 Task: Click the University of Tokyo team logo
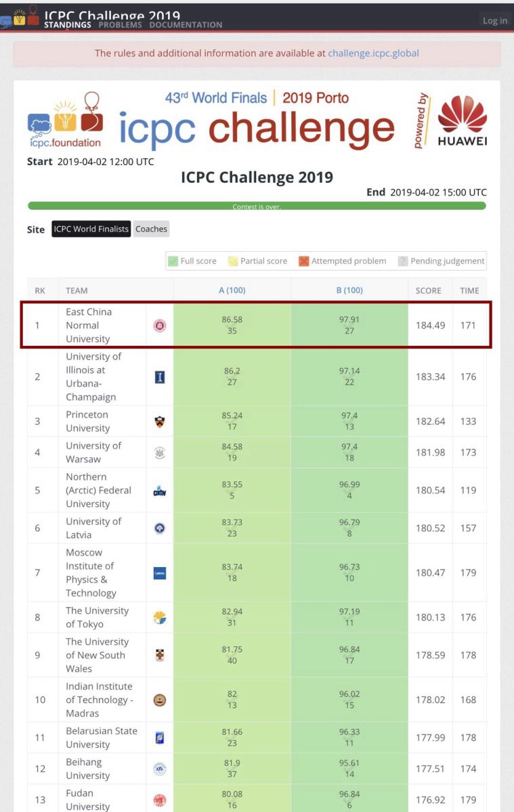160,617
